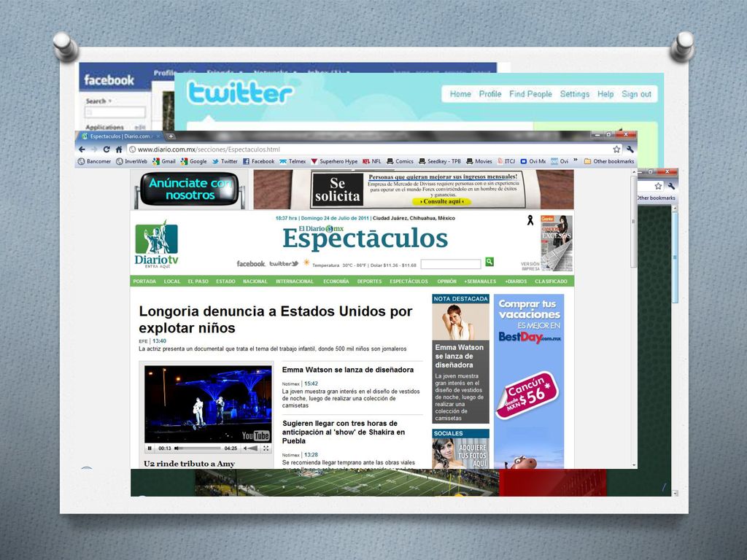Open ESTADO menu section
The height and width of the screenshot is (560, 747).
pyautogui.click(x=226, y=281)
